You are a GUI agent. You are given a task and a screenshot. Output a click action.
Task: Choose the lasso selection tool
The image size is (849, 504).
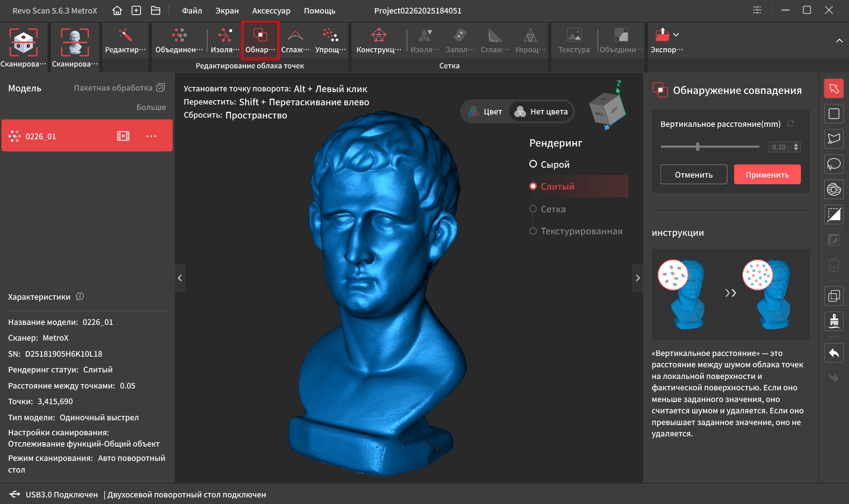coord(834,164)
